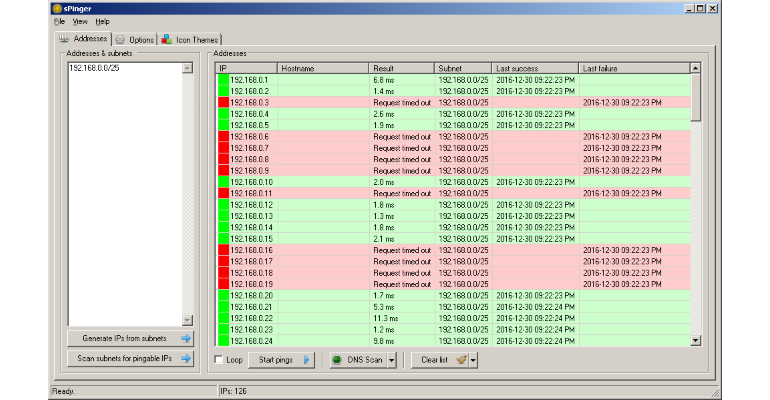Click the subnet 192.168.0.0/25 text field
This screenshot has width=770, height=400.
tap(125, 194)
